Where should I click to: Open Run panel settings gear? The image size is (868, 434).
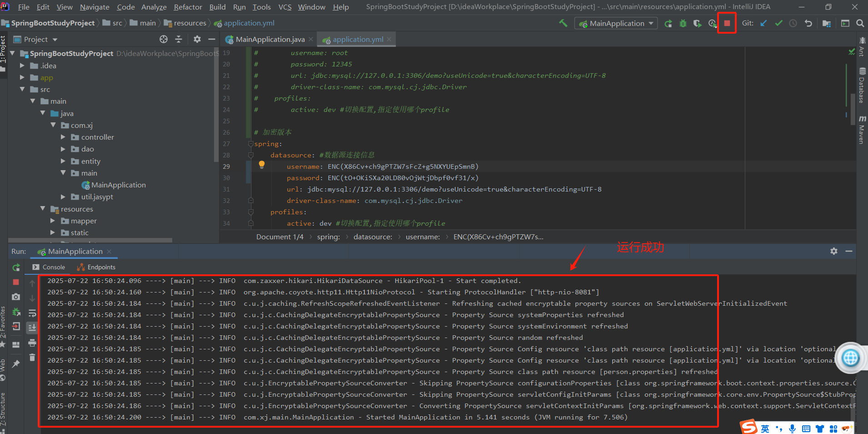(834, 251)
